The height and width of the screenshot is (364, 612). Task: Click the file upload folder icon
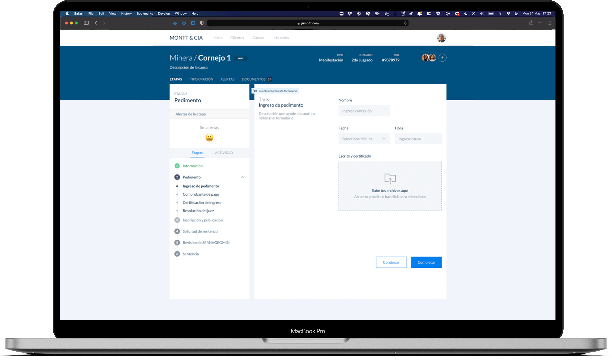(x=390, y=179)
